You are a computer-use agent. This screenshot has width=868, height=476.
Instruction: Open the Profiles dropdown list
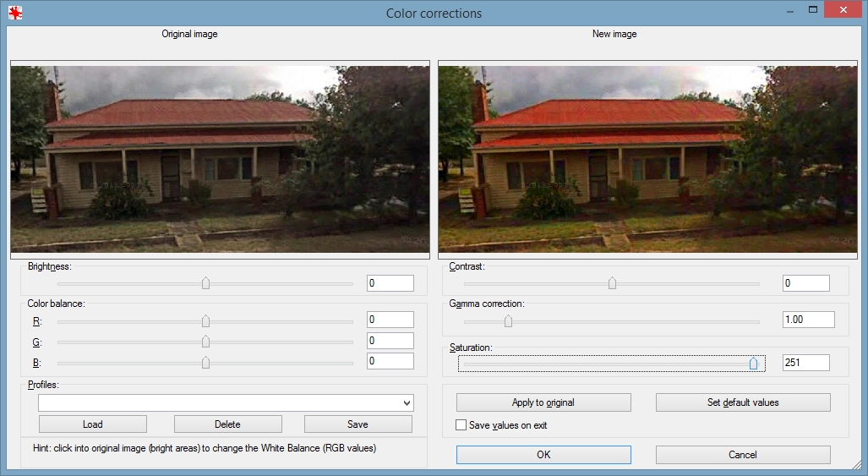tap(407, 403)
